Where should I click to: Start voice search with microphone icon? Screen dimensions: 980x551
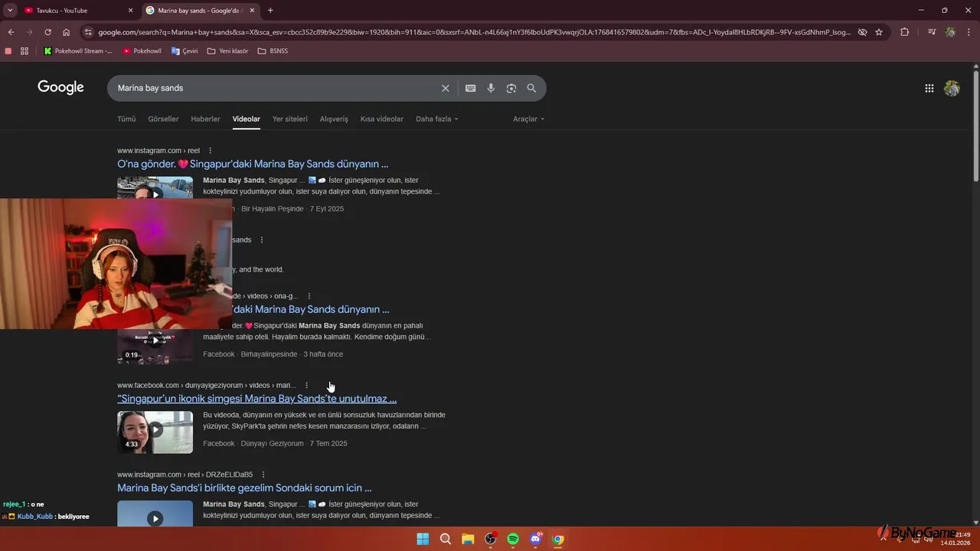tap(491, 88)
